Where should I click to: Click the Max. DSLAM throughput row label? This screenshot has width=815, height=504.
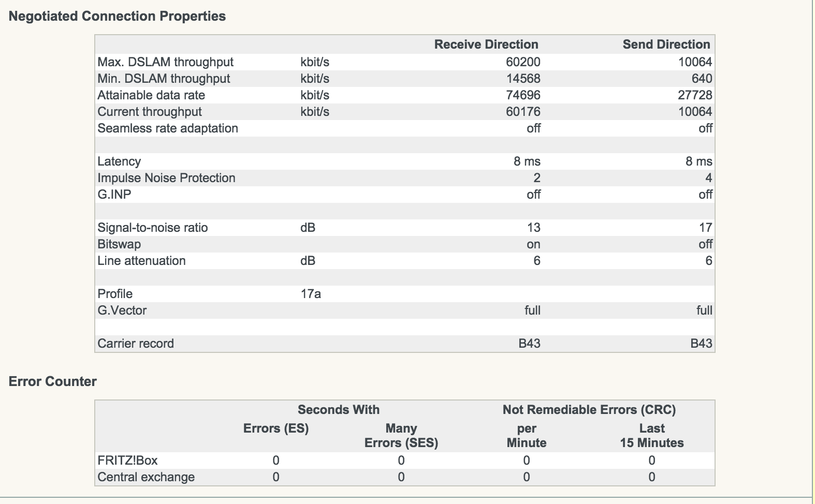(x=165, y=62)
